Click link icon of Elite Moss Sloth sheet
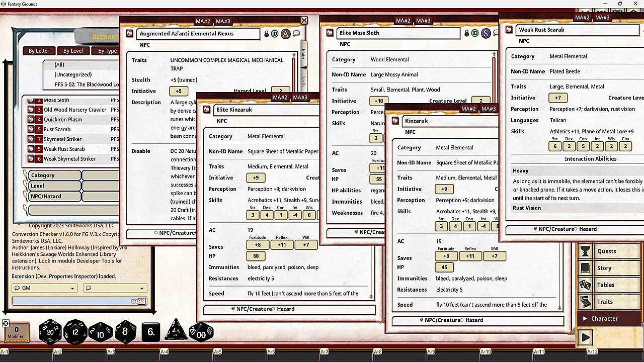Viewport: 644px width, 362px height. click(330, 33)
